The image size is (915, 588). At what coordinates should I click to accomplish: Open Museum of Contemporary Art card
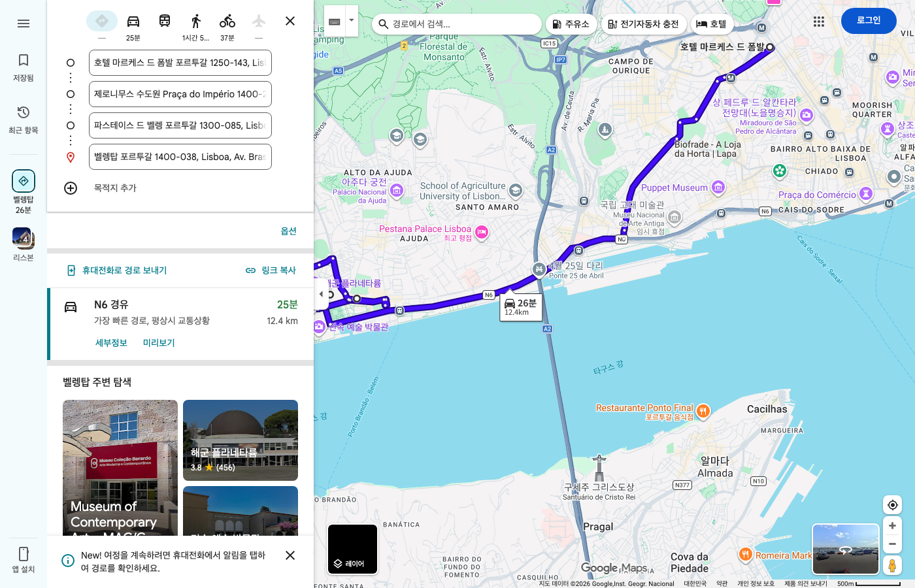(120, 468)
